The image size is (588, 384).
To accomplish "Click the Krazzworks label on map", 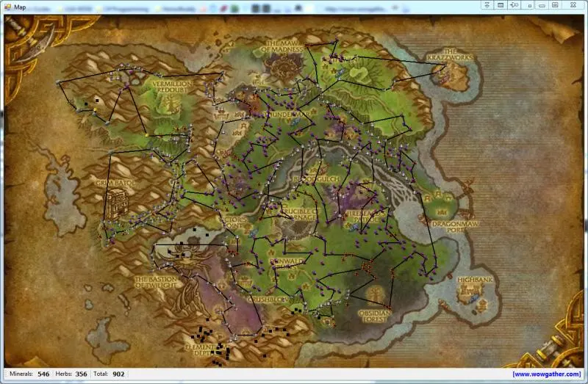I will pos(450,54).
